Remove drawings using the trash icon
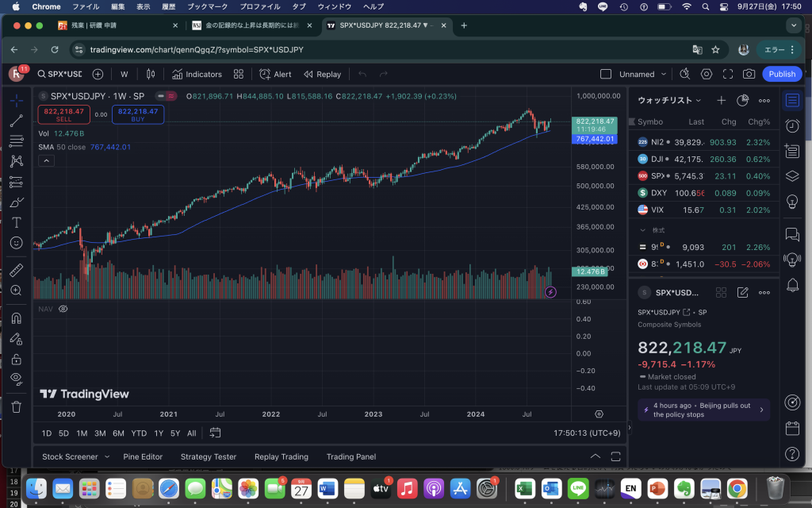 click(x=16, y=406)
